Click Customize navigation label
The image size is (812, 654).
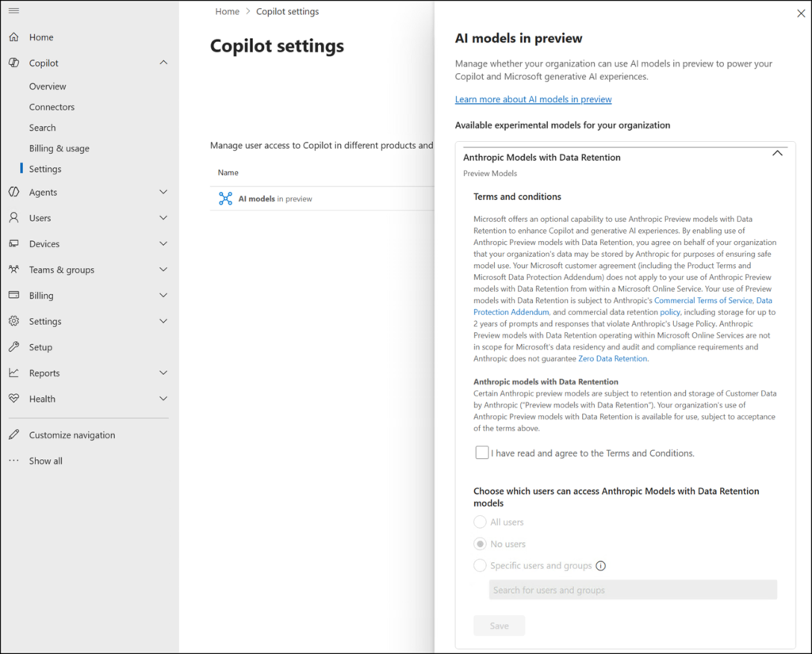[72, 435]
